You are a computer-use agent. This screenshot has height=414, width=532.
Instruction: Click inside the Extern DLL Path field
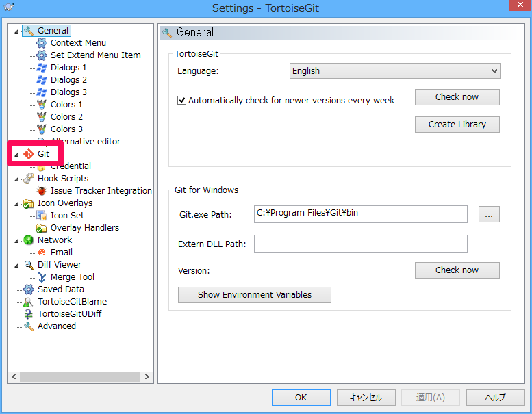tap(360, 244)
